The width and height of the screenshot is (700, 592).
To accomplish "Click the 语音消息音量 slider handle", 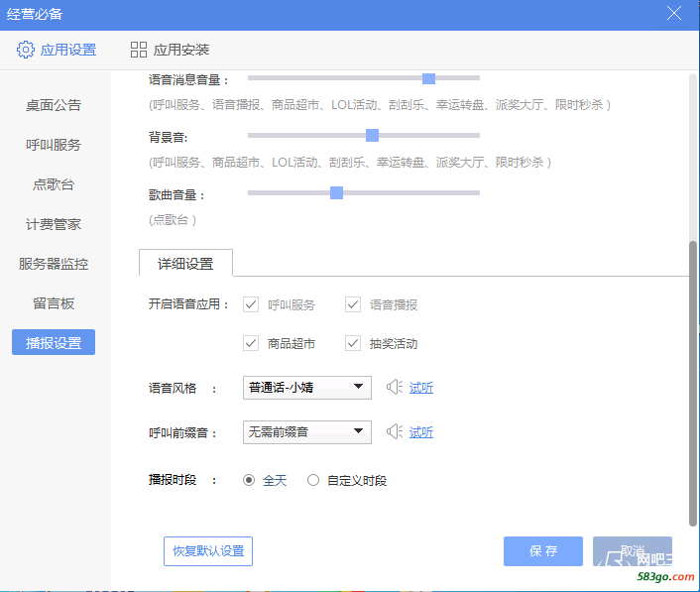I will point(428,78).
